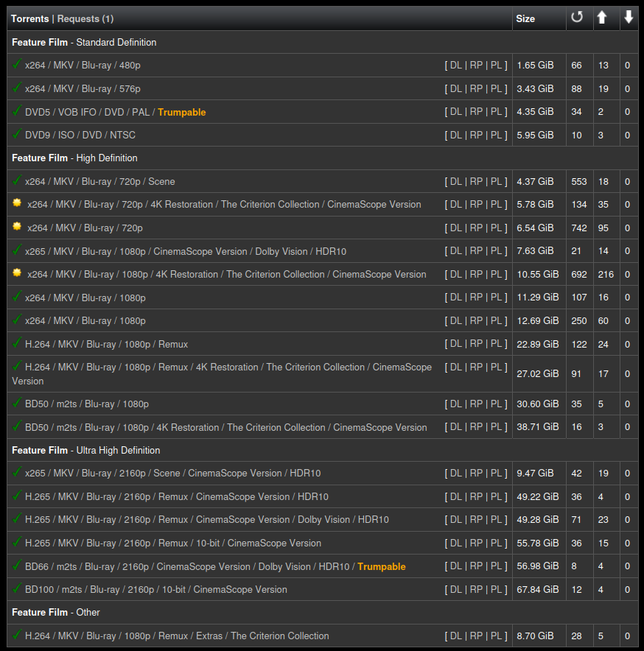The height and width of the screenshot is (651, 644).
Task: Click the checkmark beside the 49.22 GiB Remux
Action: coord(17,496)
